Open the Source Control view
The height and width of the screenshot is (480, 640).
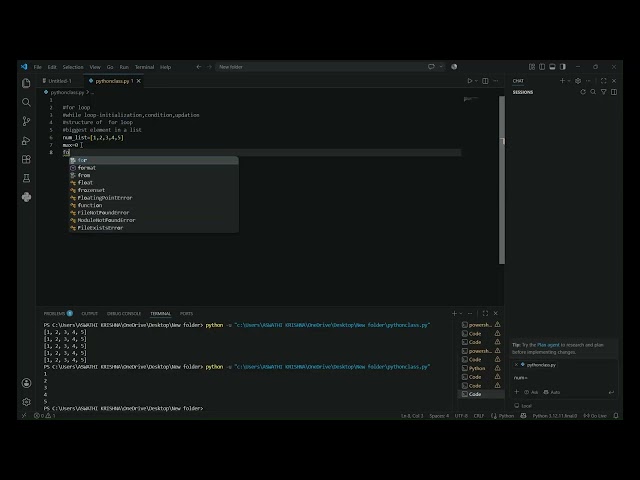(x=26, y=121)
